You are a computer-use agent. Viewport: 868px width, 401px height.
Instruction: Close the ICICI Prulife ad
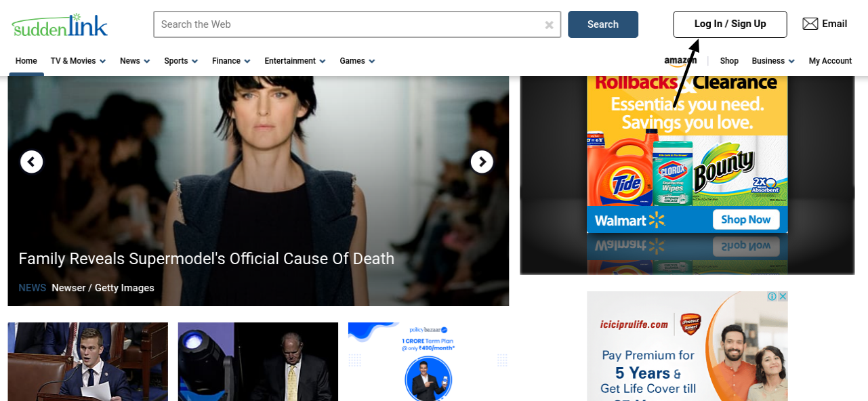coord(782,297)
